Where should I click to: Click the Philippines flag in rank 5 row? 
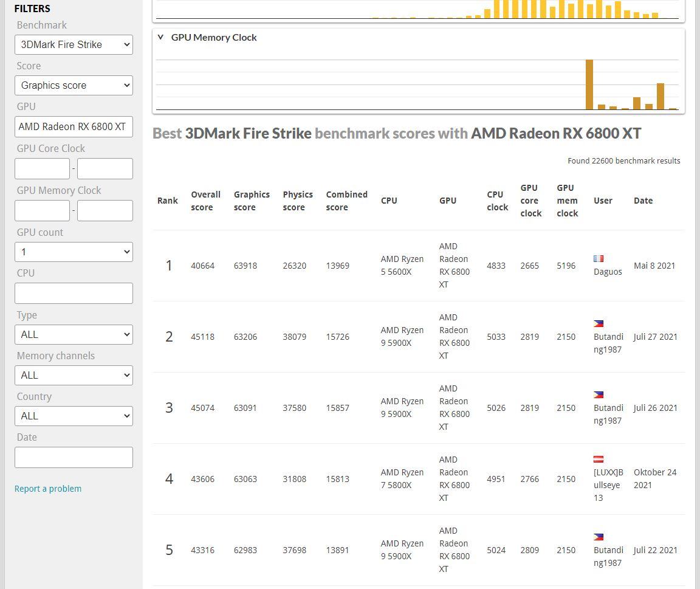[599, 537]
